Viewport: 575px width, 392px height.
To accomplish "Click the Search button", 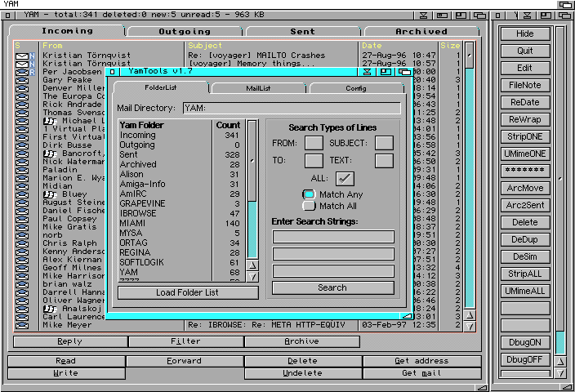I will tap(333, 287).
